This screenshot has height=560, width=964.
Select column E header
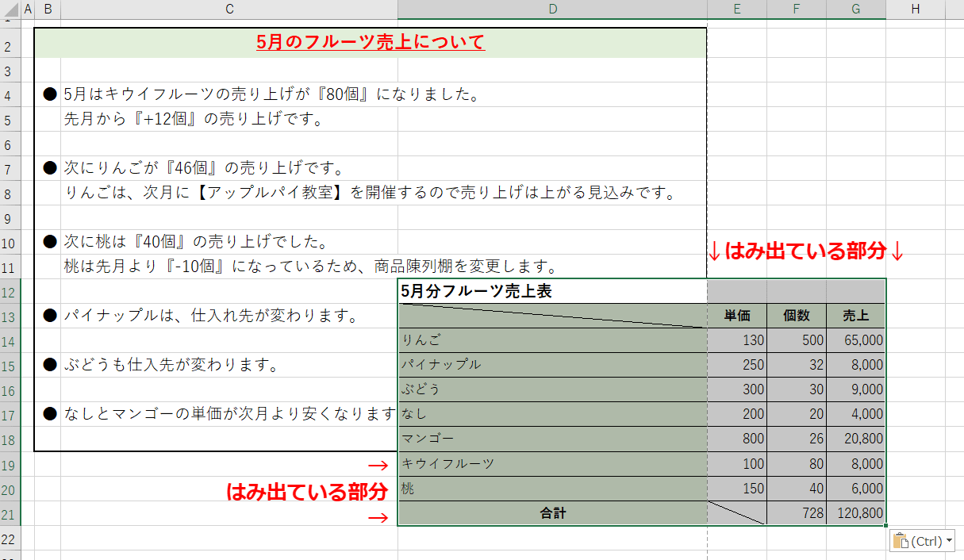coord(737,9)
